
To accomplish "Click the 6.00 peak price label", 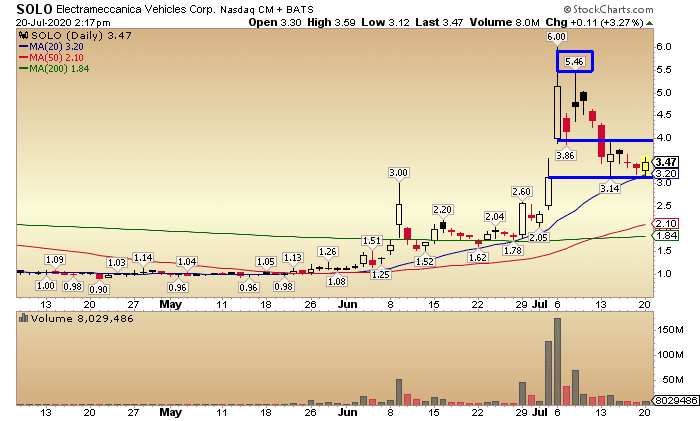I will tap(556, 37).
